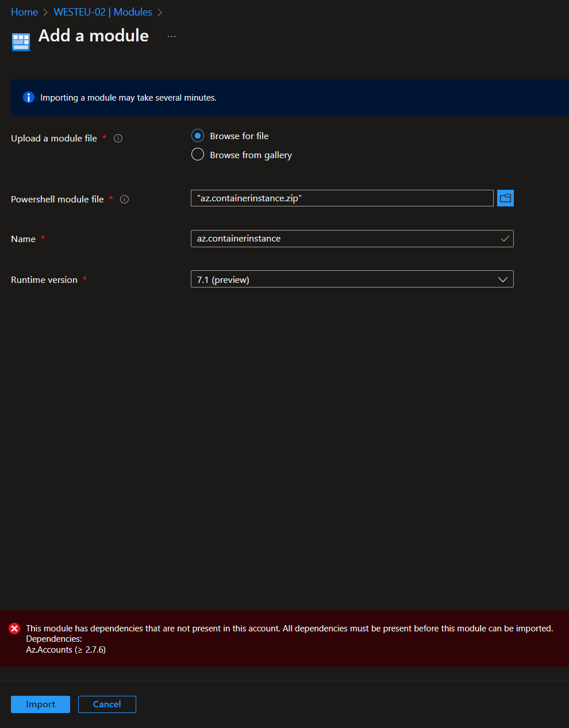Click the 'Dependencies:' line in error message
This screenshot has height=728, width=569.
click(x=54, y=639)
